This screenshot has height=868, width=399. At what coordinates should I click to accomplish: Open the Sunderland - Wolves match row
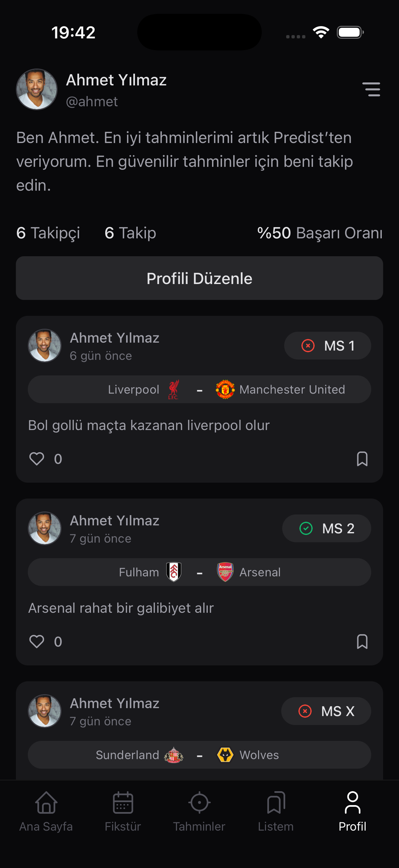point(199,755)
